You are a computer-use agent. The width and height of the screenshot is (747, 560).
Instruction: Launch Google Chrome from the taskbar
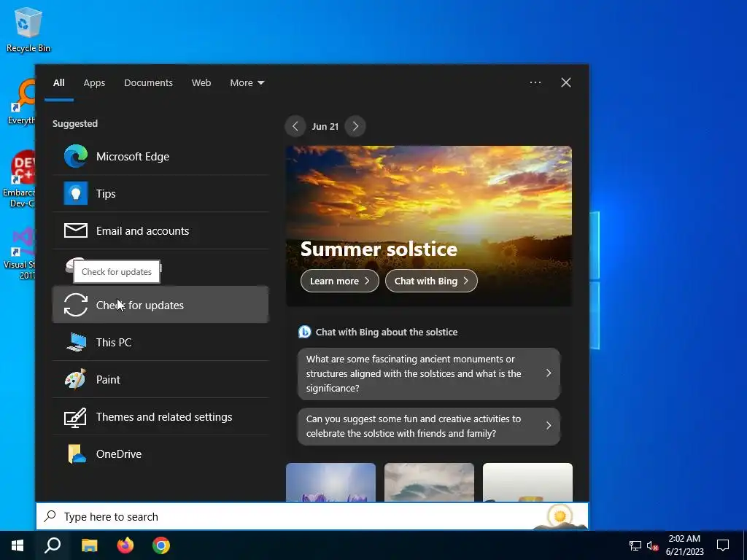(161, 545)
